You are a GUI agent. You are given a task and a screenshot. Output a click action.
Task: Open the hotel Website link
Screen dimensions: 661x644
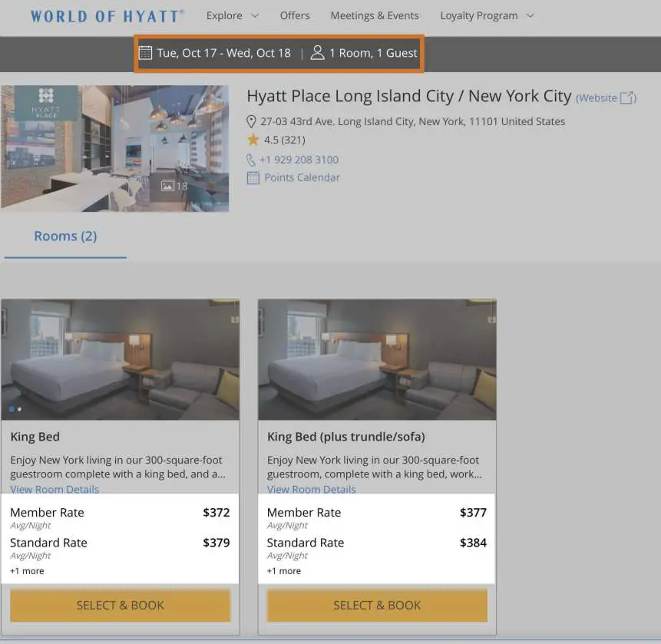[x=597, y=97]
